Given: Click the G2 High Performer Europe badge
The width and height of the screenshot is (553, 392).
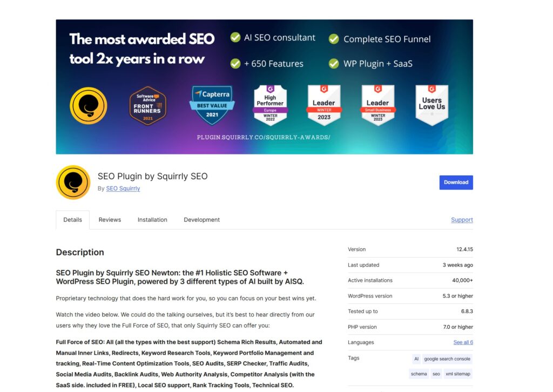Looking at the screenshot, I should (x=270, y=105).
